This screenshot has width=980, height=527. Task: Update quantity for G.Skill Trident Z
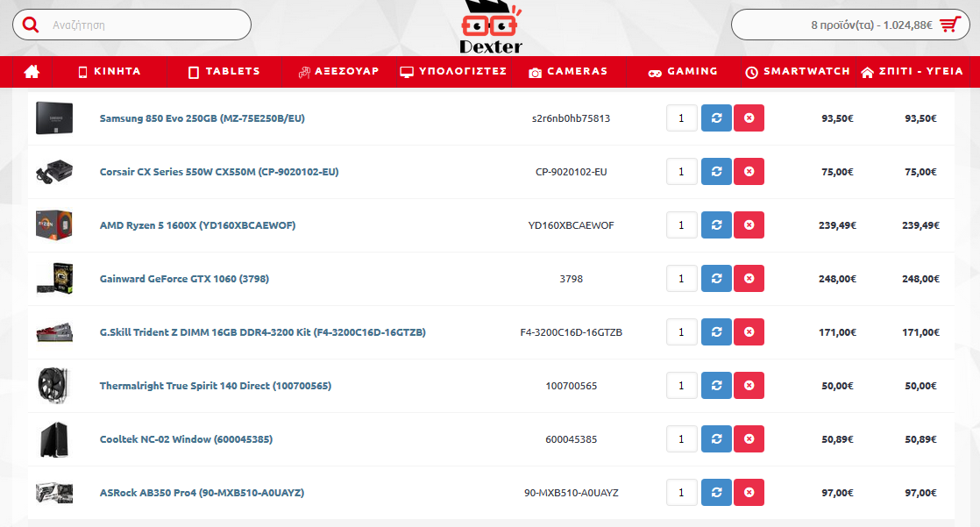(x=716, y=332)
